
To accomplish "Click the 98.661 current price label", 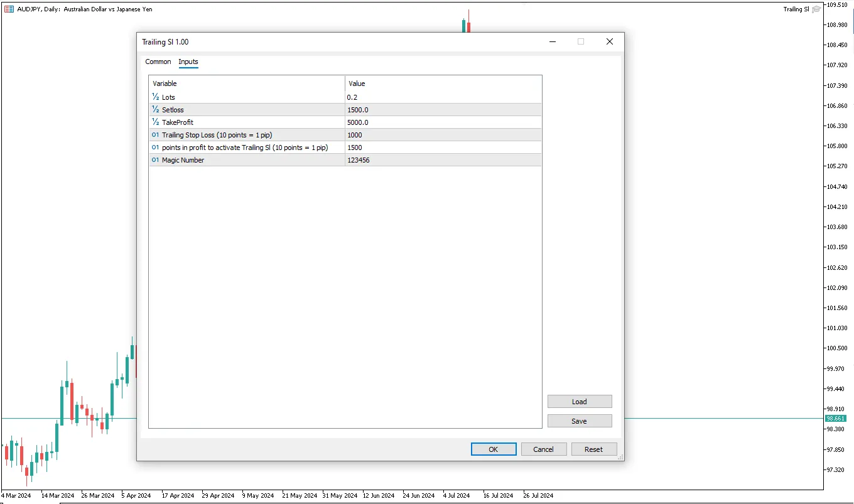I will (835, 419).
